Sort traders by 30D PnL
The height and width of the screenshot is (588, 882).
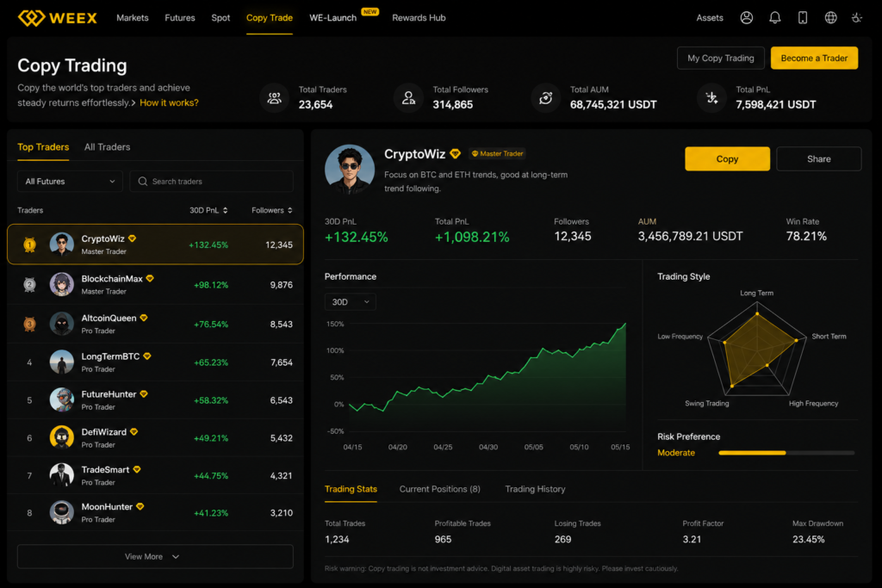point(208,210)
